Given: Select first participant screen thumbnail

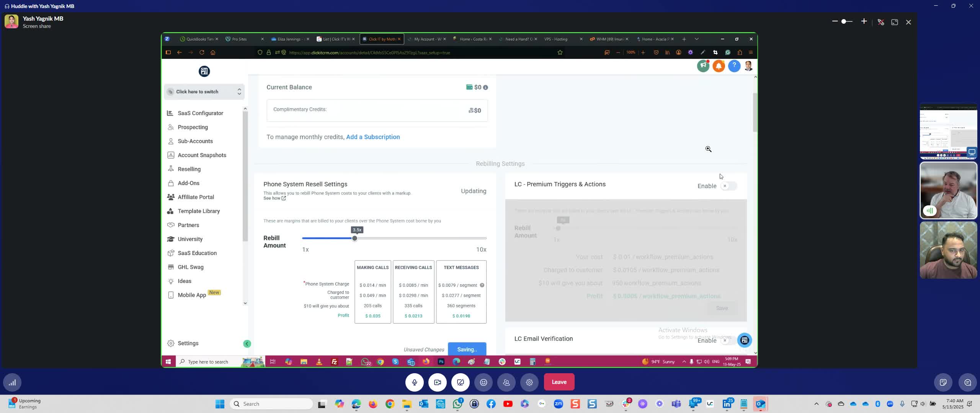Looking at the screenshot, I should 948,131.
